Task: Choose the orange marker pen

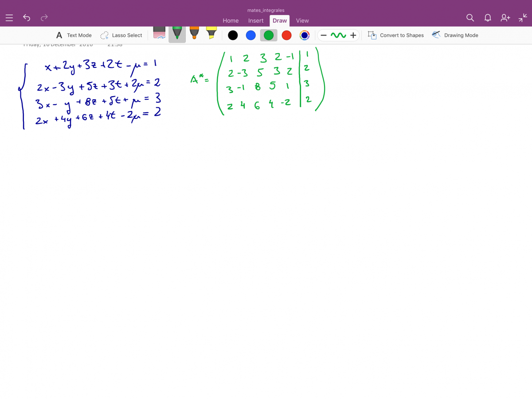Action: [x=194, y=34]
